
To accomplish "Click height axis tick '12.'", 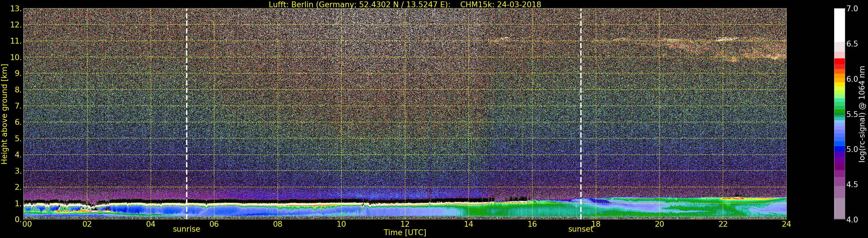I will click(16, 25).
